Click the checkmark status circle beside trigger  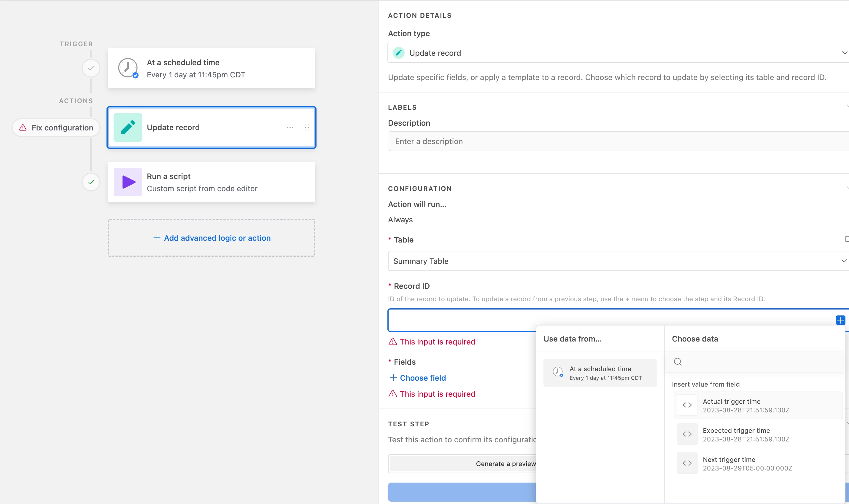coord(91,68)
